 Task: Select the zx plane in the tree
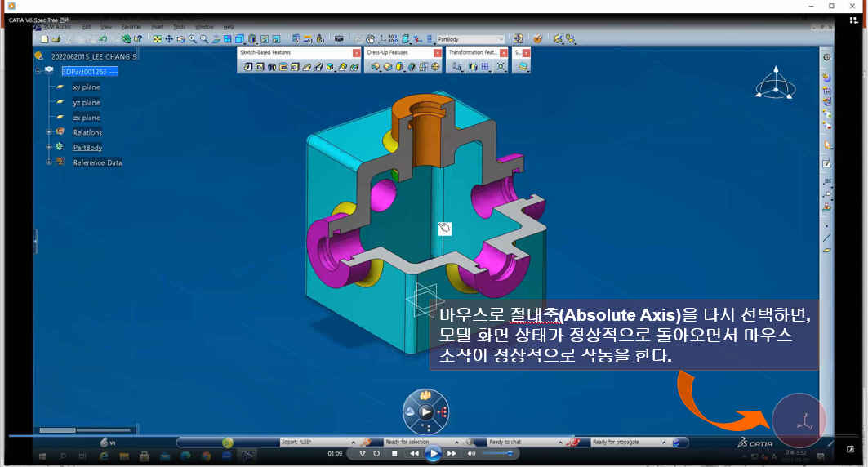click(87, 118)
